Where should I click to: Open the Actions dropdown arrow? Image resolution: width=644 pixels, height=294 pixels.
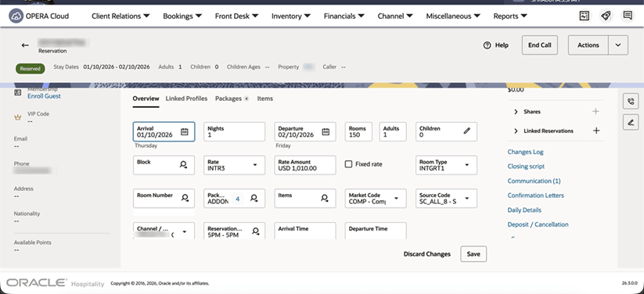coord(618,45)
